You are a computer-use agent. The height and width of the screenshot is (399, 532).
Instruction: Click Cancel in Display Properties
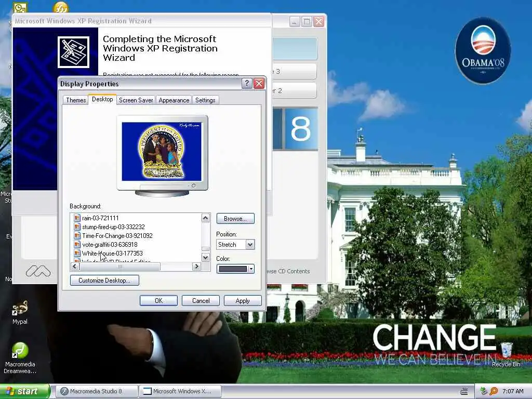pyautogui.click(x=201, y=301)
